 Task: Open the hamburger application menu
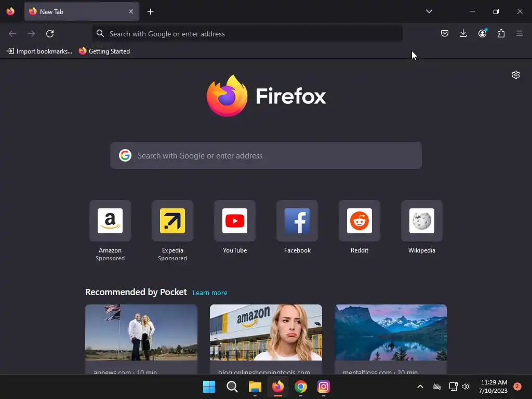pyautogui.click(x=520, y=33)
